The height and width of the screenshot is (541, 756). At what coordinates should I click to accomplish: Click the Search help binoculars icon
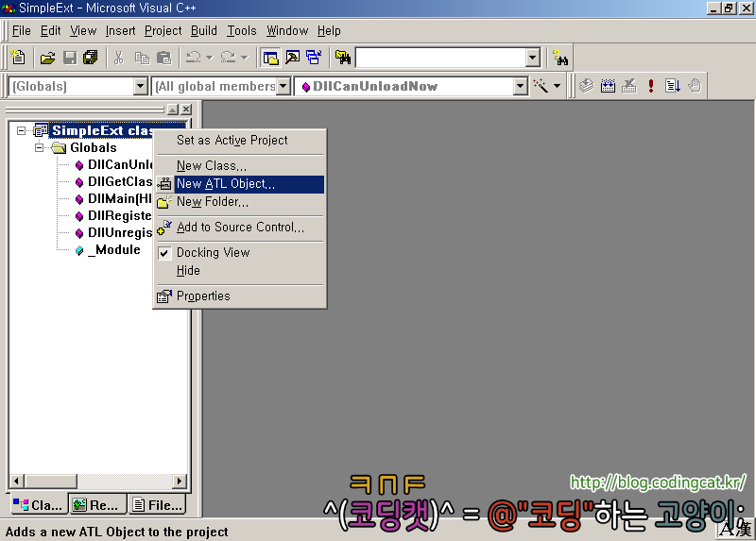[x=560, y=58]
